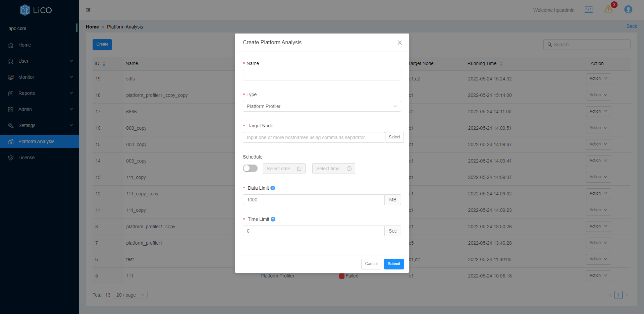Click the user profile avatar icon
Viewport: 644px width, 314px height.
[628, 9]
